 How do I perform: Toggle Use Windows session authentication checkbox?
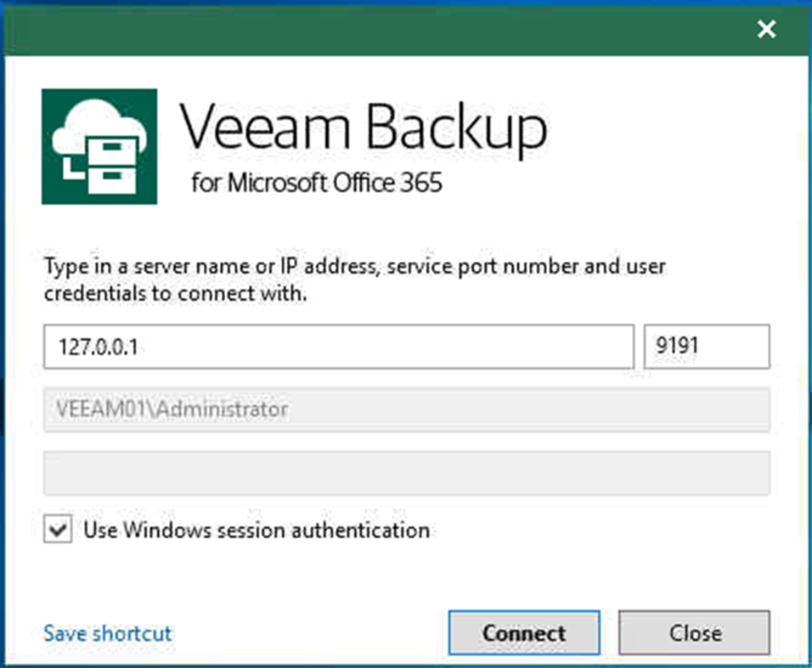tap(58, 529)
